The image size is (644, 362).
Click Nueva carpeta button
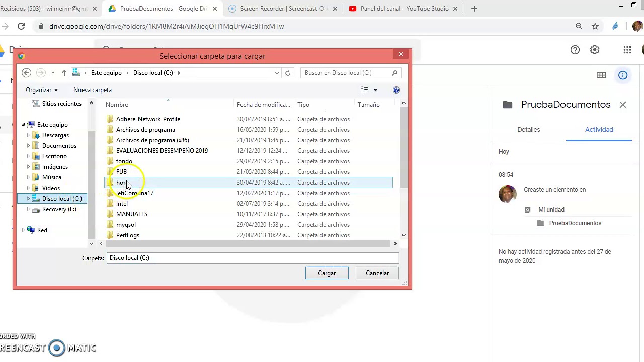click(93, 90)
